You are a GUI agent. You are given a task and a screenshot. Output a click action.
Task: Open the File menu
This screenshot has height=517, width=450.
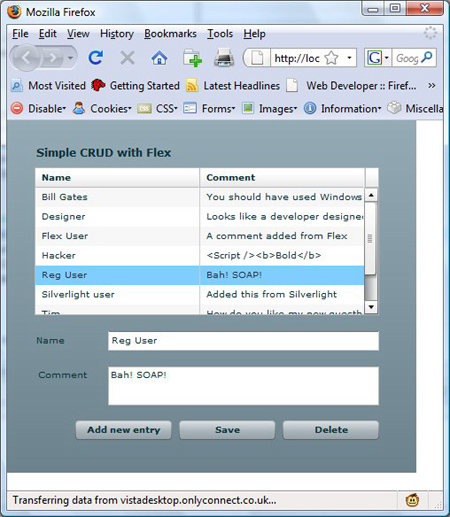point(20,34)
